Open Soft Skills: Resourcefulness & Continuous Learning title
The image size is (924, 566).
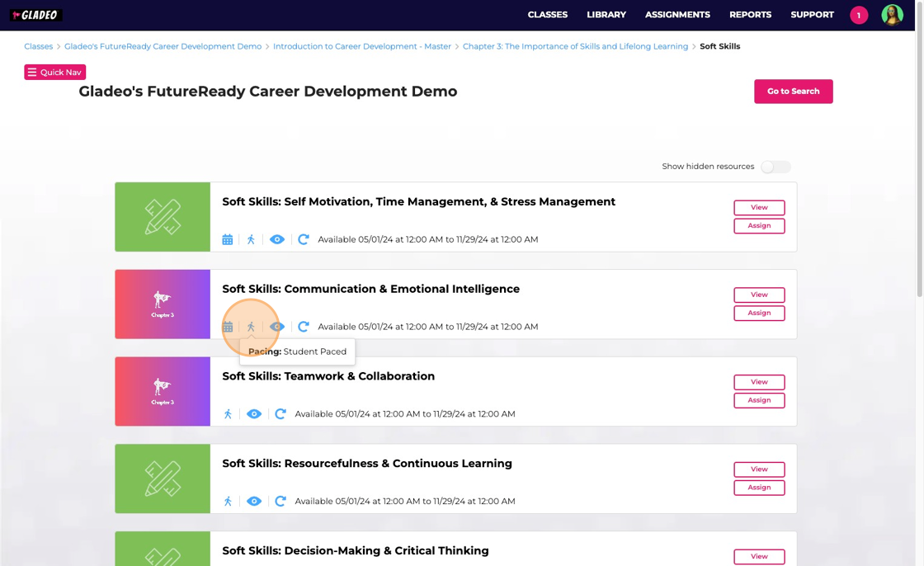coord(367,464)
